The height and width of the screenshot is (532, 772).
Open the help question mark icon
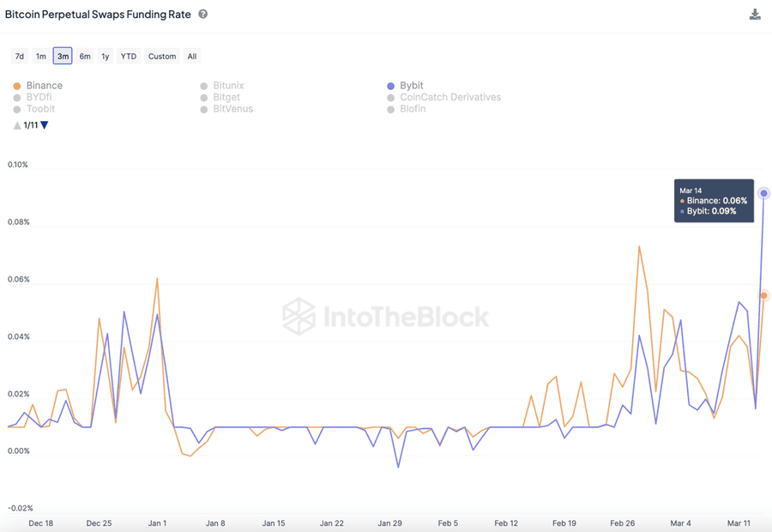pyautogui.click(x=203, y=15)
